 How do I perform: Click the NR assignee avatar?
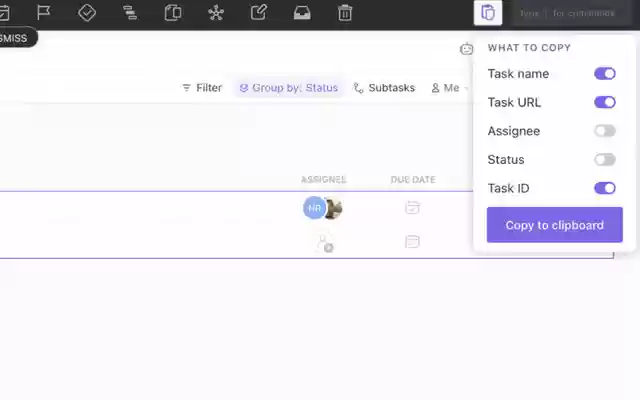(x=314, y=208)
